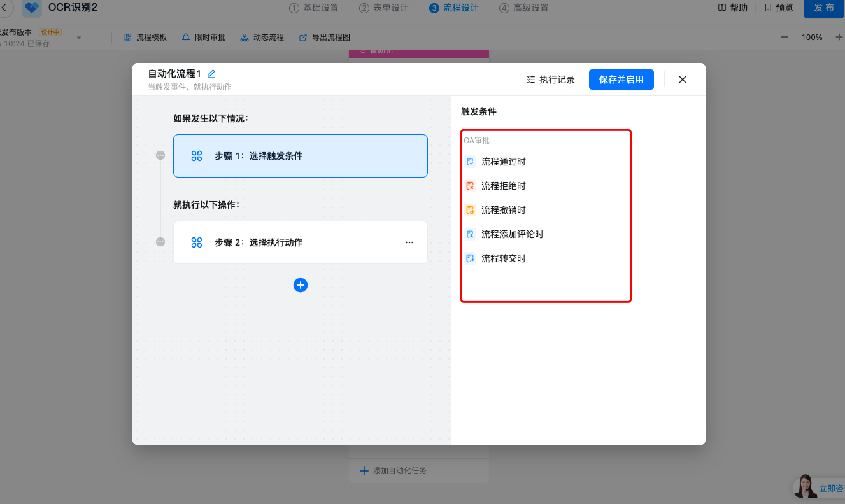The width and height of the screenshot is (845, 504).
Task: Click 导出流程图 export option
Action: coord(325,38)
